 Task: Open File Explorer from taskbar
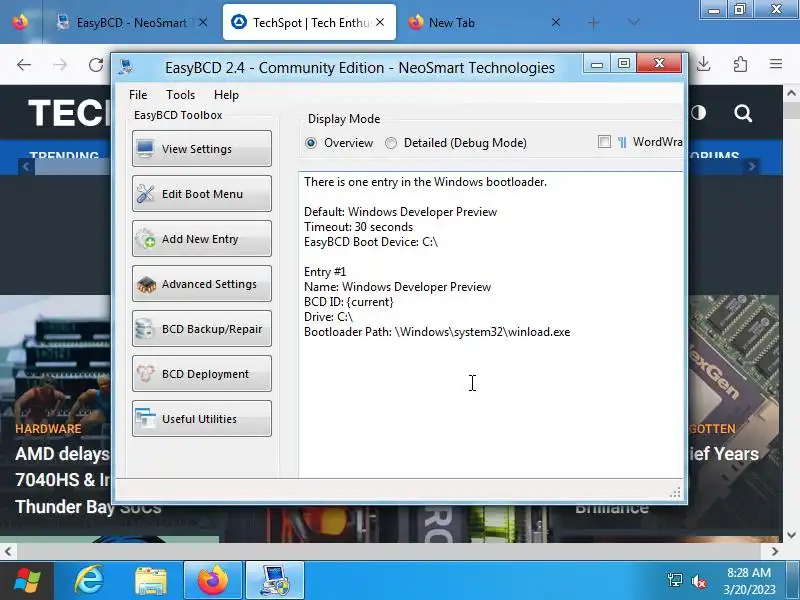click(151, 581)
